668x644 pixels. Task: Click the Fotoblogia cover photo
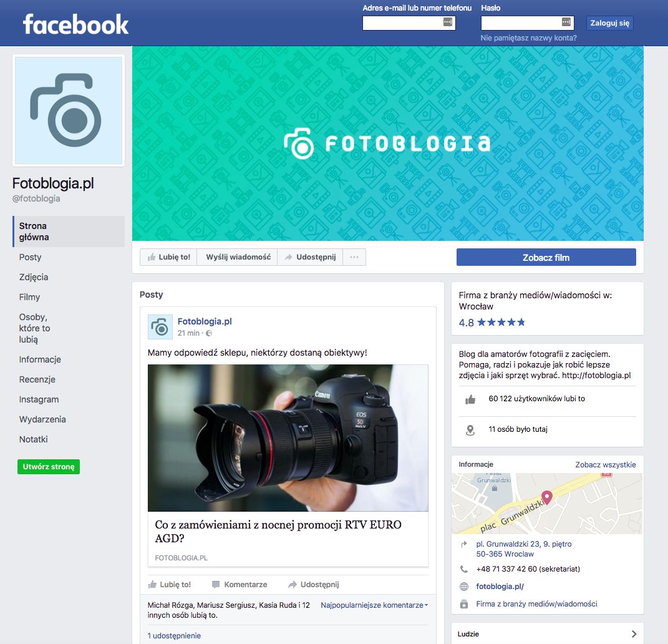(388, 143)
